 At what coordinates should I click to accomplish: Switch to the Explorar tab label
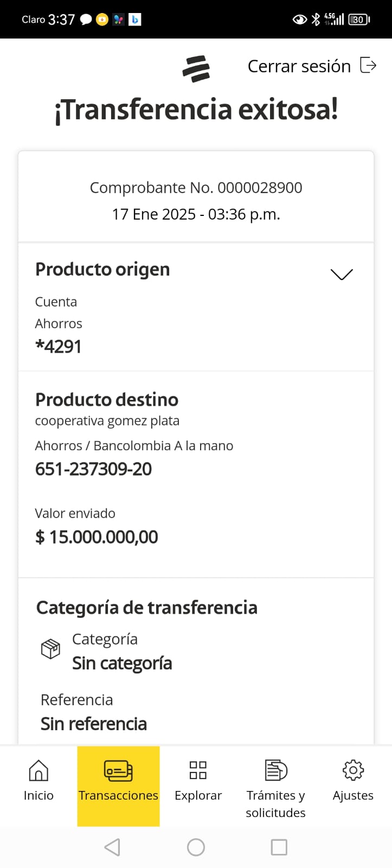click(198, 795)
